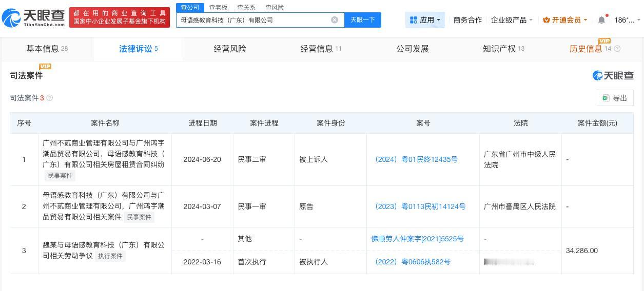Click the help icon beside 历史信息 14

(617, 49)
